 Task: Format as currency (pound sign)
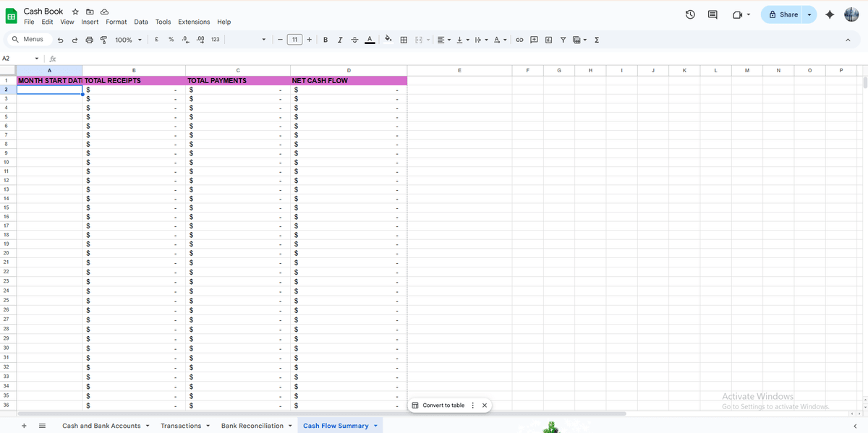pos(157,40)
